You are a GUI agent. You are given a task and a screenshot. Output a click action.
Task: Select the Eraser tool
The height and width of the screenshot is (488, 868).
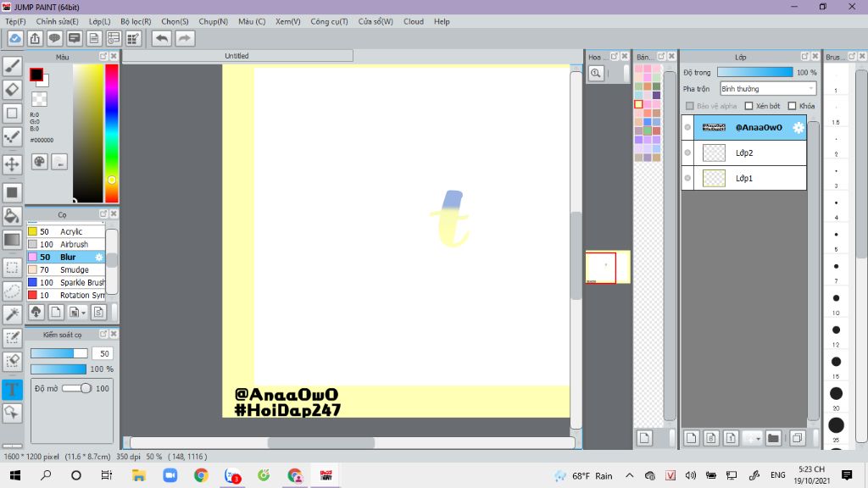click(x=12, y=89)
